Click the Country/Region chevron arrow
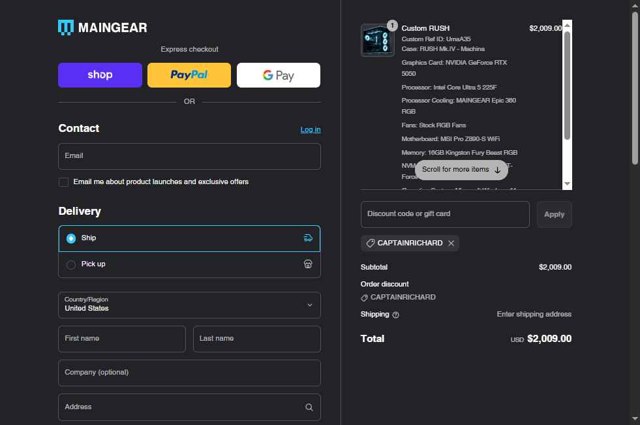This screenshot has height=425, width=640. tap(310, 305)
